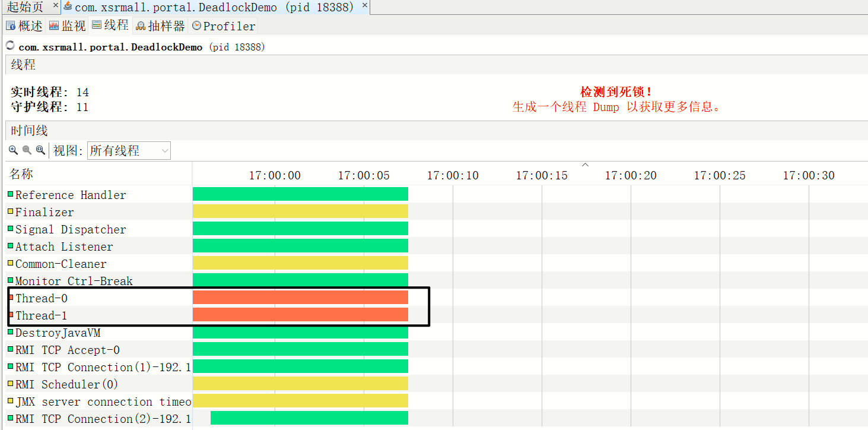Click the small collapse arrow above the timeline ruler

[585, 165]
